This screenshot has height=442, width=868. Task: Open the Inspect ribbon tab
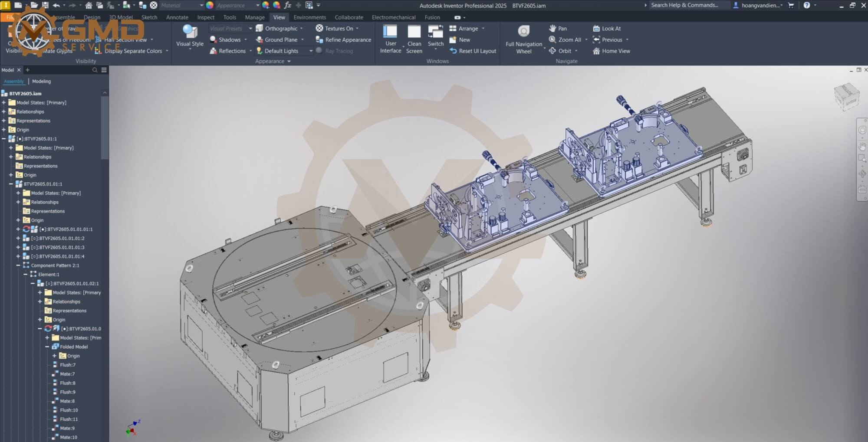click(x=206, y=17)
